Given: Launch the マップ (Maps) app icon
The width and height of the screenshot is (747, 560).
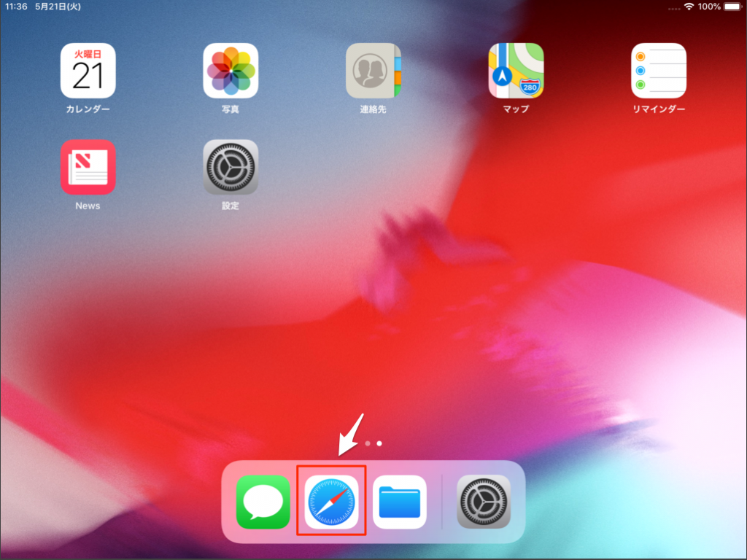Looking at the screenshot, I should coord(516,71).
